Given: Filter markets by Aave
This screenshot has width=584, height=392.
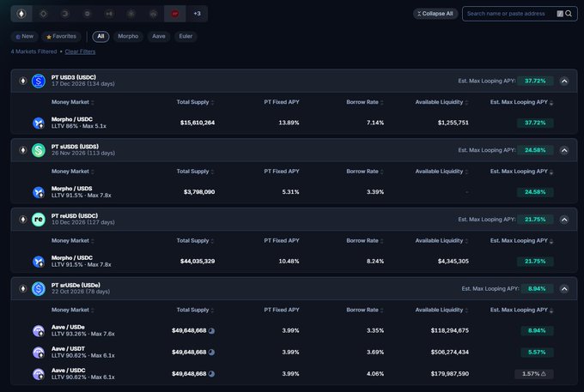Looking at the screenshot, I should 159,36.
